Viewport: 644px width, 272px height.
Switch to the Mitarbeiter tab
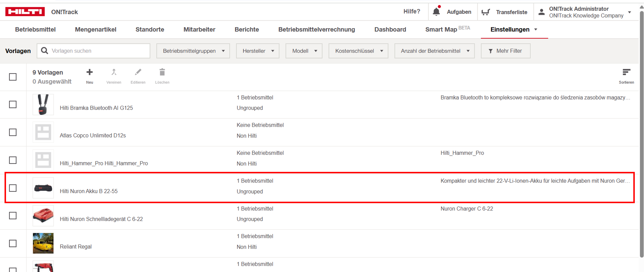(199, 29)
